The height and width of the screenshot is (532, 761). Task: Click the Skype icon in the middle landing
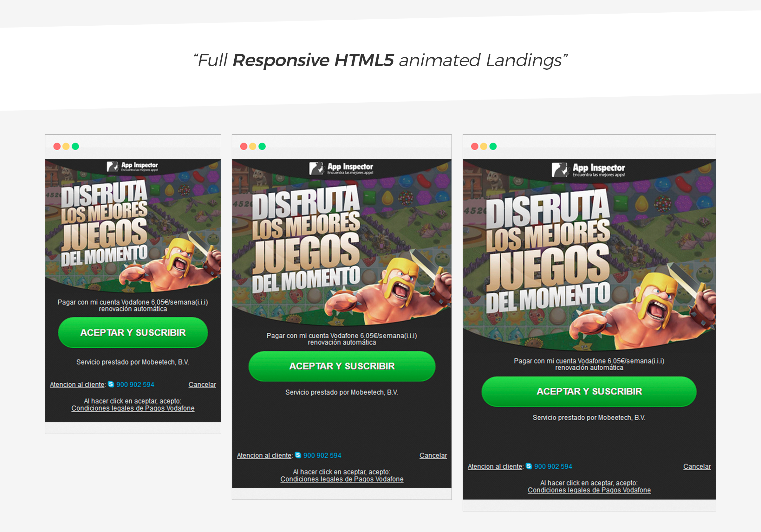point(298,455)
